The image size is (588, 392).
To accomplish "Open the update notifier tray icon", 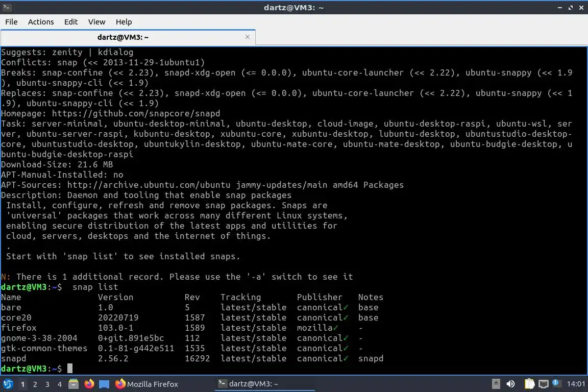I will click(556, 383).
